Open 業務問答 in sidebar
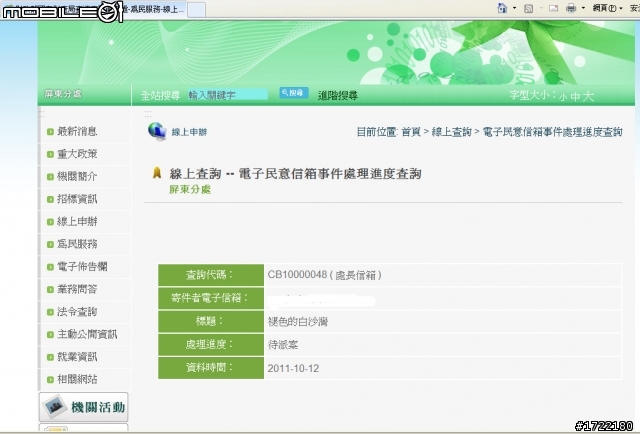 click(x=77, y=289)
